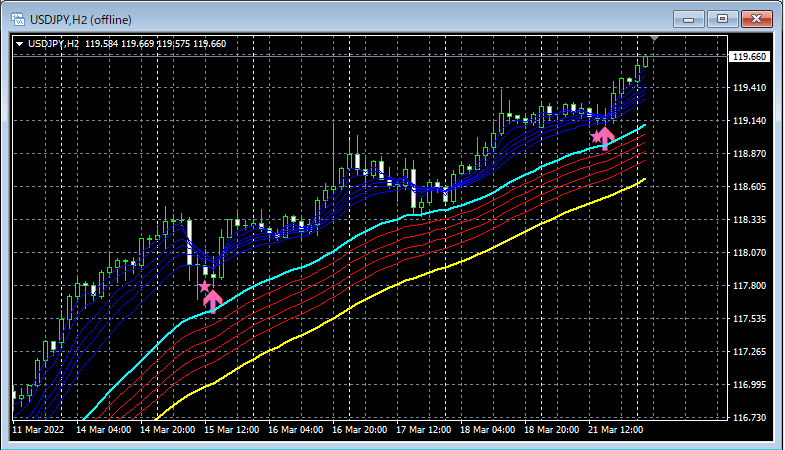The height and width of the screenshot is (450, 785).
Task: Click the 21 Mar 12:00 time label
Action: click(616, 430)
